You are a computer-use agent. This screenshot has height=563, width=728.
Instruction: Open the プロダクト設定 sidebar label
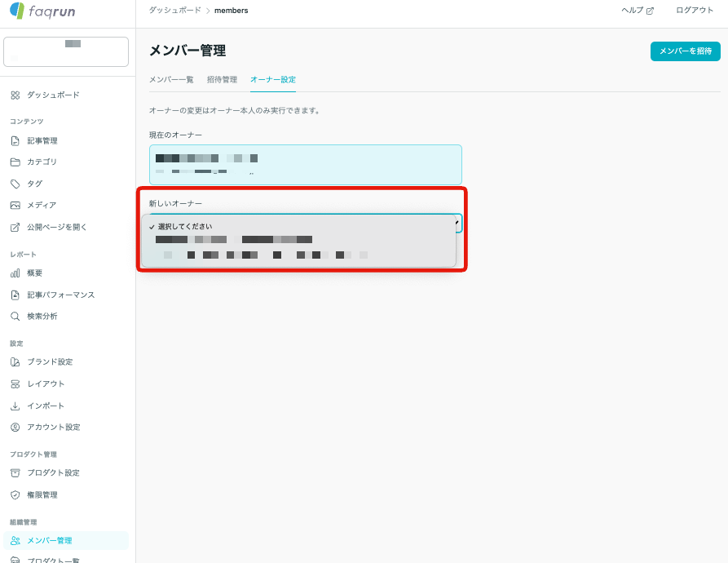click(x=53, y=473)
